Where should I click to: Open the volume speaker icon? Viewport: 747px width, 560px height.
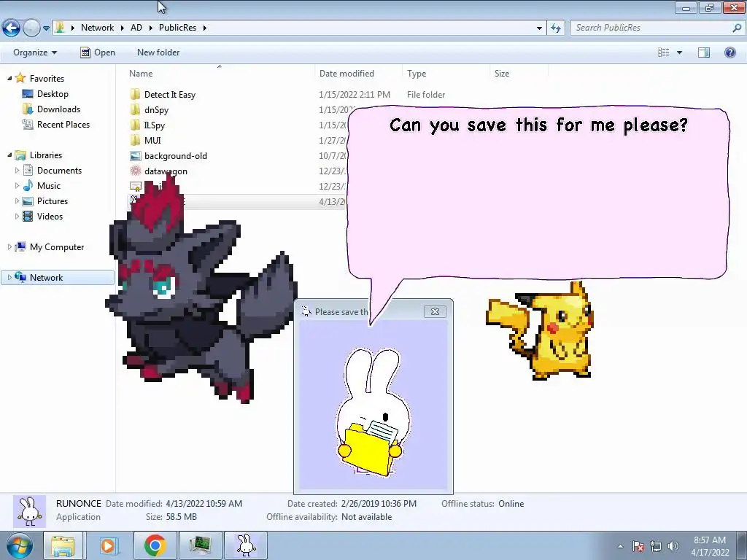tap(673, 546)
